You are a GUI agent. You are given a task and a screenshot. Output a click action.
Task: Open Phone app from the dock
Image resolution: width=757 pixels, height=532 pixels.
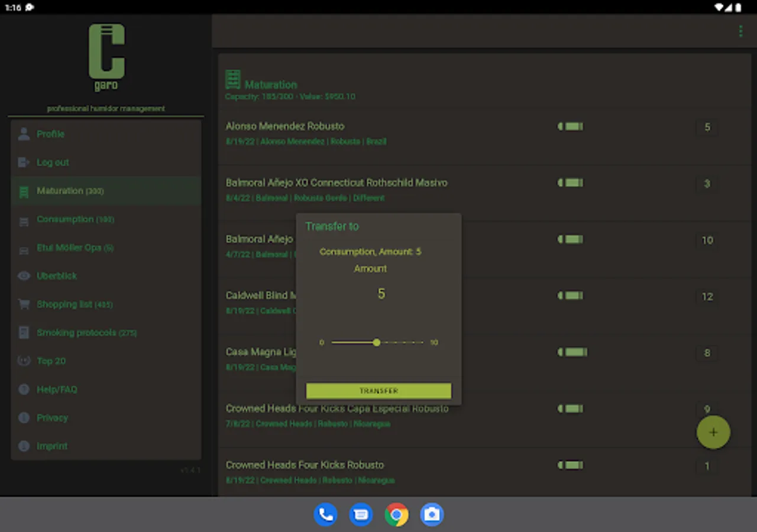click(325, 514)
